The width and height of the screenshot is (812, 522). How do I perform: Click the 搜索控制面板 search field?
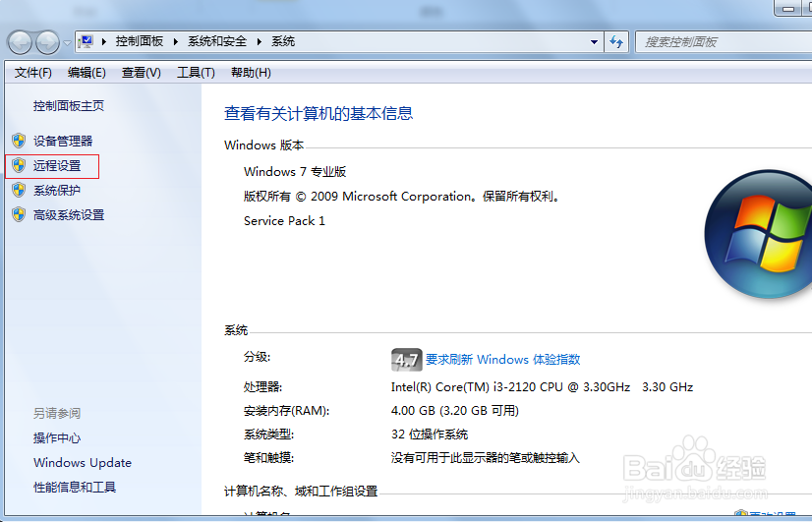coord(724,42)
